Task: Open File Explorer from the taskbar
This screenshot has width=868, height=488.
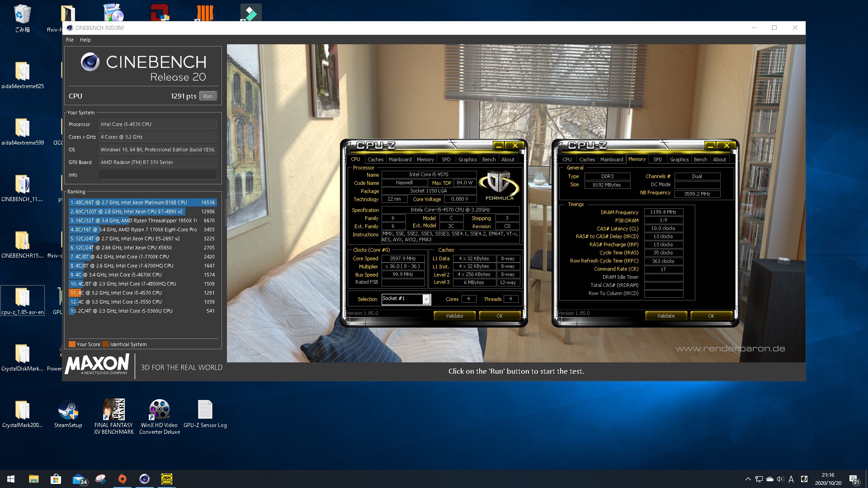Action: (x=33, y=479)
